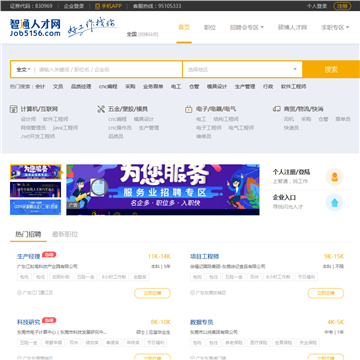Screen dimensions: 360x360
Task: Apply now for the 项目工程师 job
Action: (326, 293)
